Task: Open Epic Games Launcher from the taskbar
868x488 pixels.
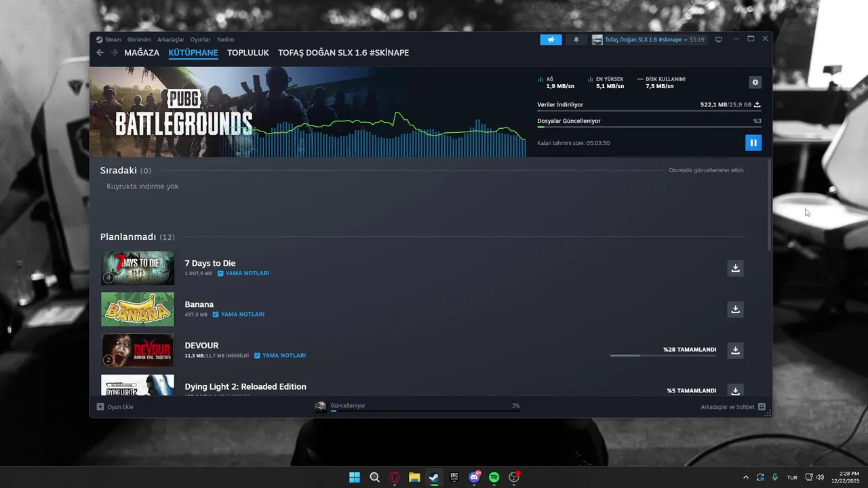Action: pos(454,477)
